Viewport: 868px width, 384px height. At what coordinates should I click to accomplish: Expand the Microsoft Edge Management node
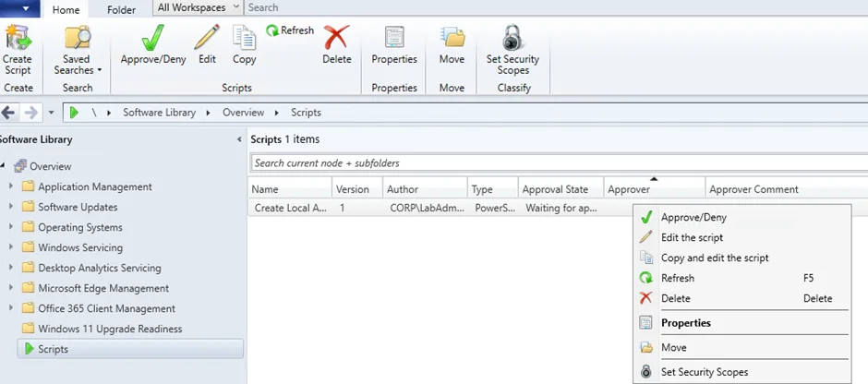(x=12, y=288)
